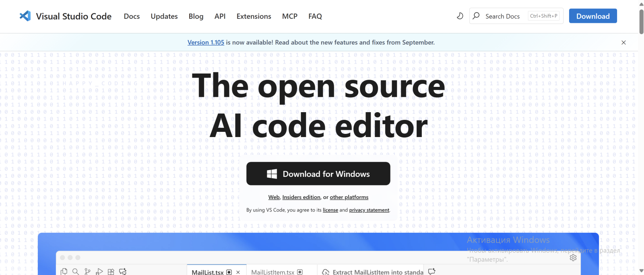Open the Version 1.105 release notes link

(206, 43)
